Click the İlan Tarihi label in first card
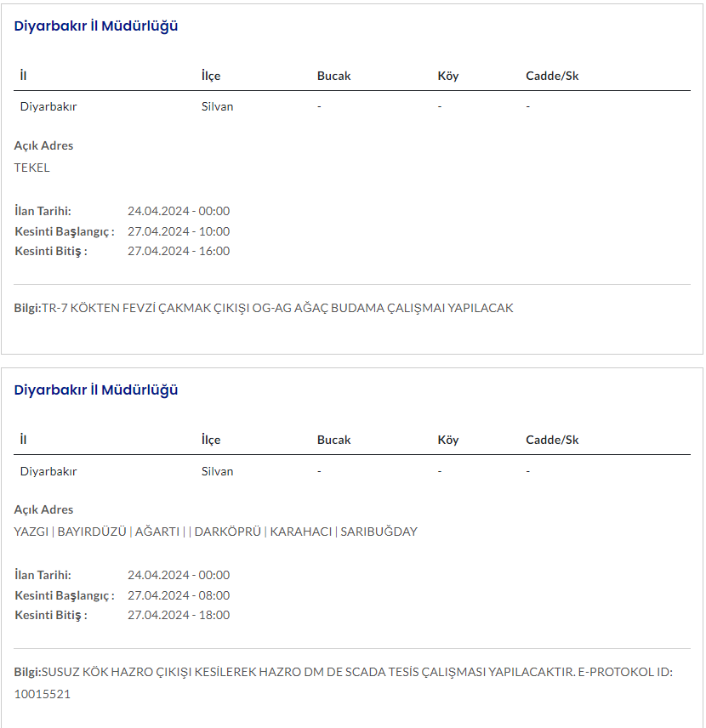The height and width of the screenshot is (728, 706). pos(43,211)
